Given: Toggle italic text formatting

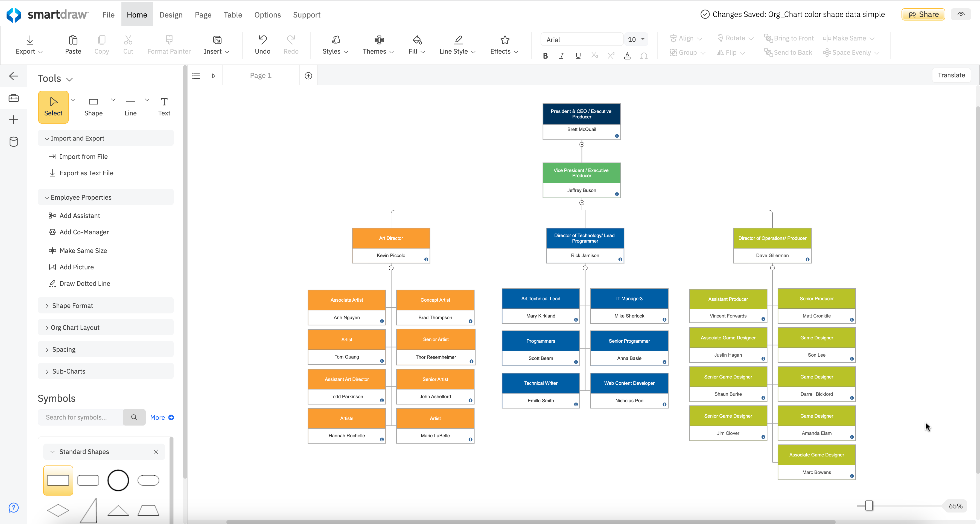Looking at the screenshot, I should tap(562, 56).
